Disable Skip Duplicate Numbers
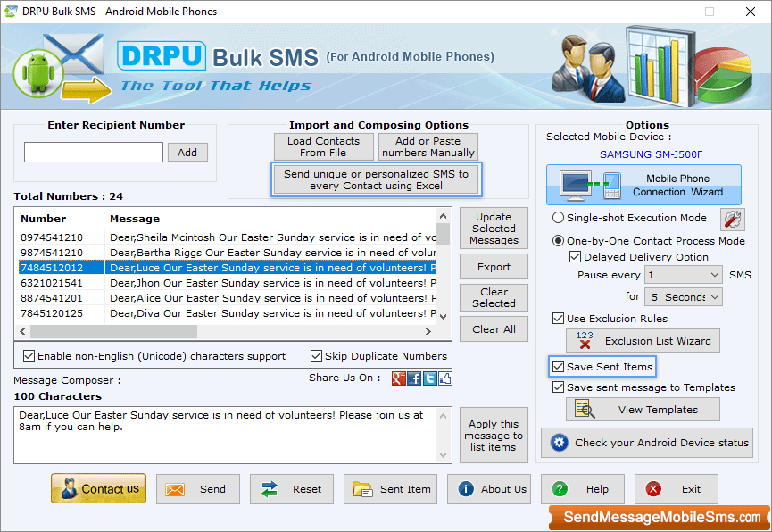The width and height of the screenshot is (772, 532). pyautogui.click(x=317, y=356)
